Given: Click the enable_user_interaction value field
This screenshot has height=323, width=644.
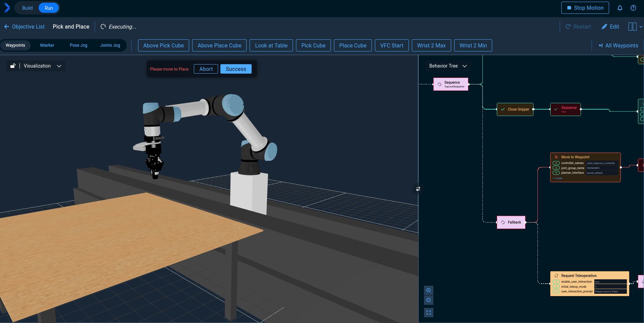Looking at the screenshot, I should point(610,282).
